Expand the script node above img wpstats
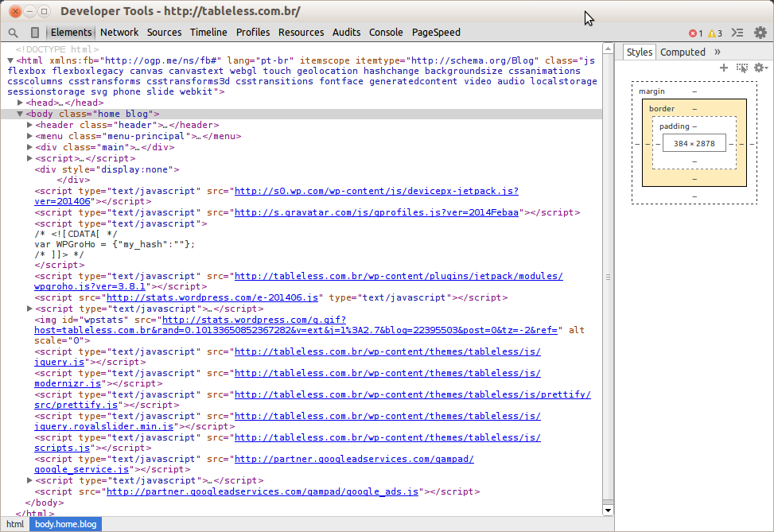774x532 pixels. tap(29, 309)
